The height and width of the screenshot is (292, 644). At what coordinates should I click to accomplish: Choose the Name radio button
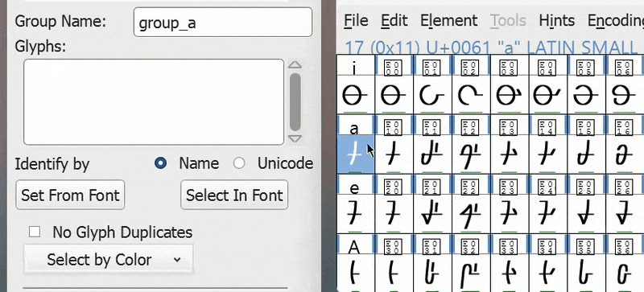coord(160,163)
